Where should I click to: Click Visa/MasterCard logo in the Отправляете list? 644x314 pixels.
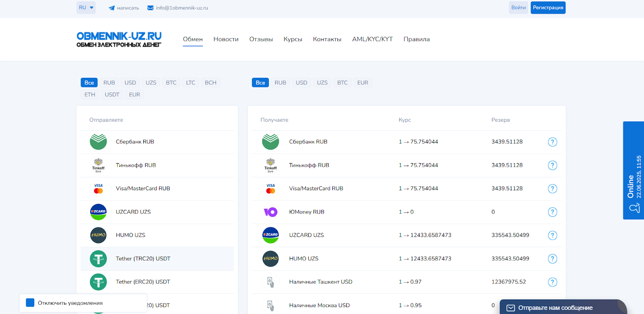pyautogui.click(x=98, y=189)
